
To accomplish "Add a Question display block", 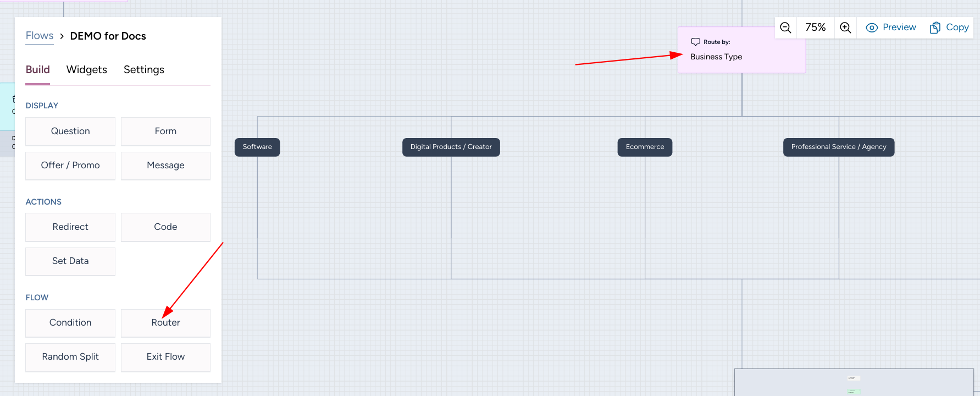I will point(70,131).
